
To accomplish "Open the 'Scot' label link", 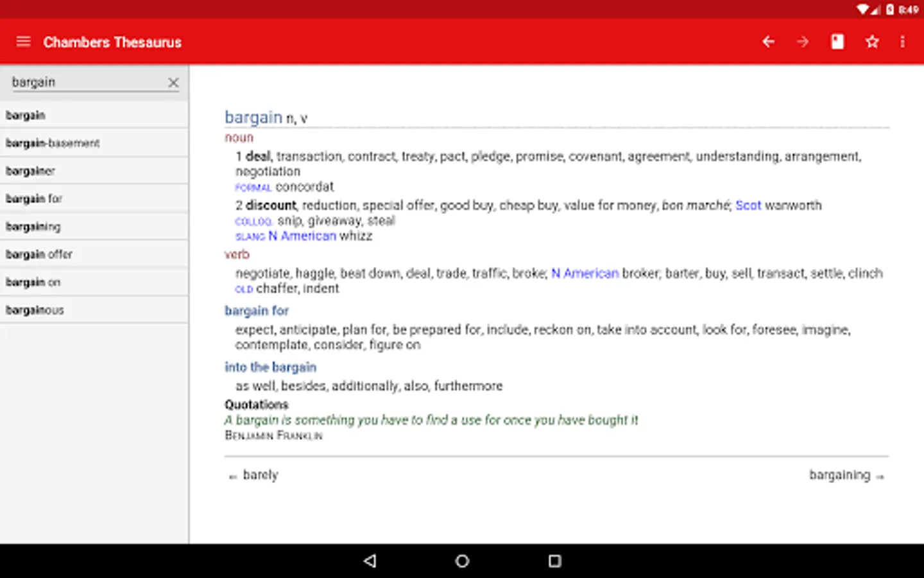I will point(748,206).
